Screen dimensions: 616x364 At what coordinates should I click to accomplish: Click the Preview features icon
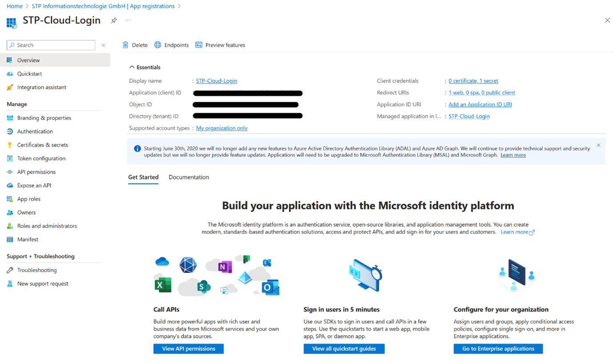pyautogui.click(x=199, y=45)
